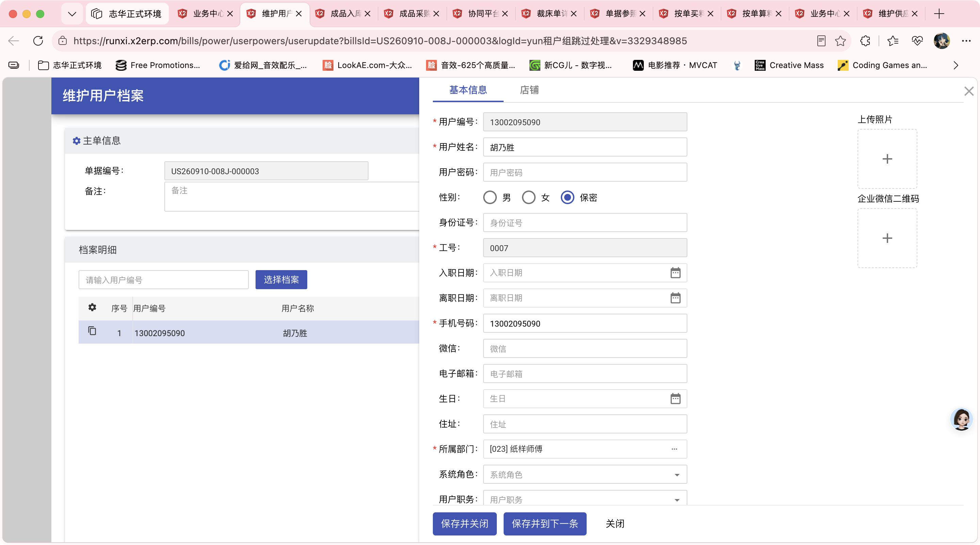This screenshot has height=545, width=980.
Task: Click the plus under 上传照片
Action: pos(887,159)
